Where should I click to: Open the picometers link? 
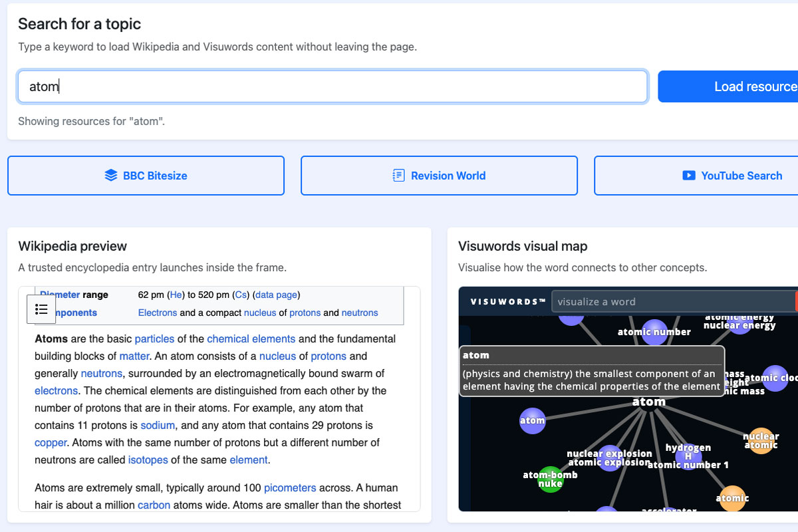pyautogui.click(x=290, y=487)
